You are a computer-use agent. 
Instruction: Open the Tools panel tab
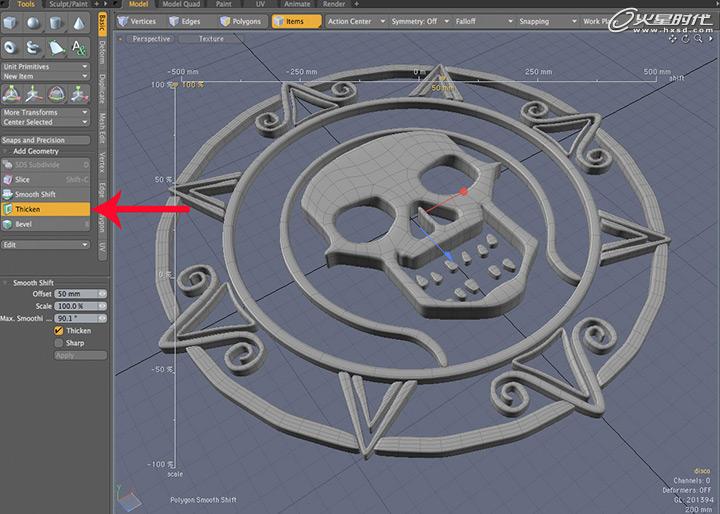pos(26,4)
